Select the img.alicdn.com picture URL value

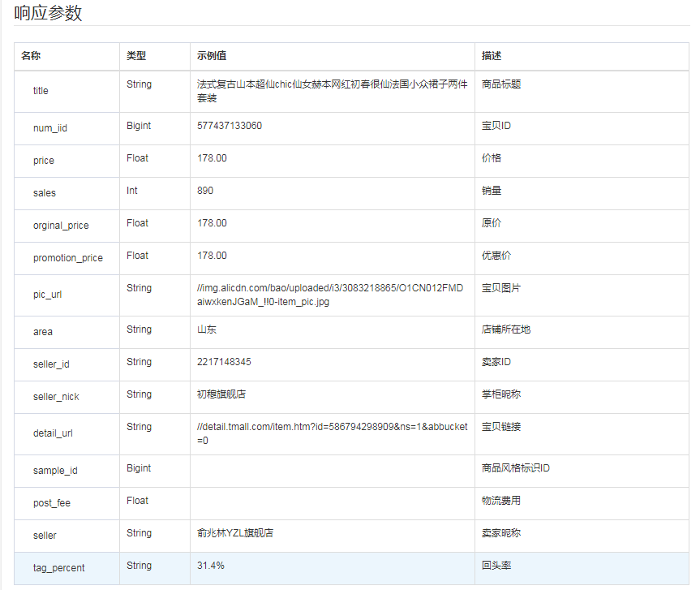[330, 295]
